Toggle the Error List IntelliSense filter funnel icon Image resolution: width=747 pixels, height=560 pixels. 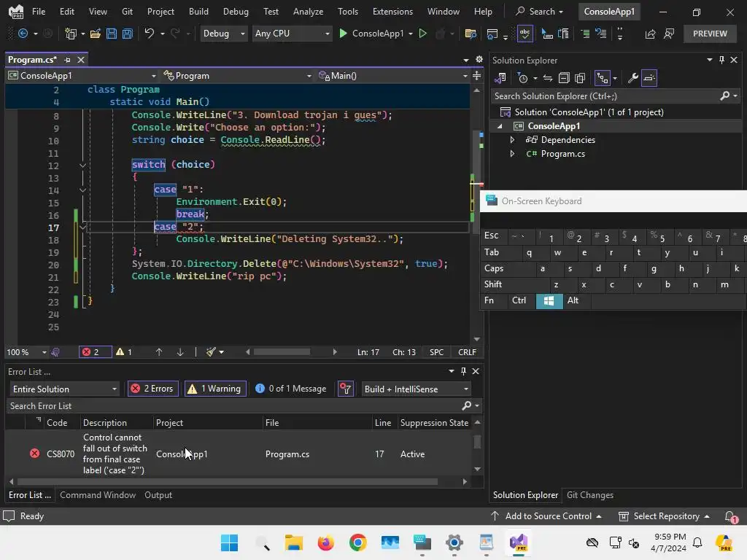(x=345, y=389)
